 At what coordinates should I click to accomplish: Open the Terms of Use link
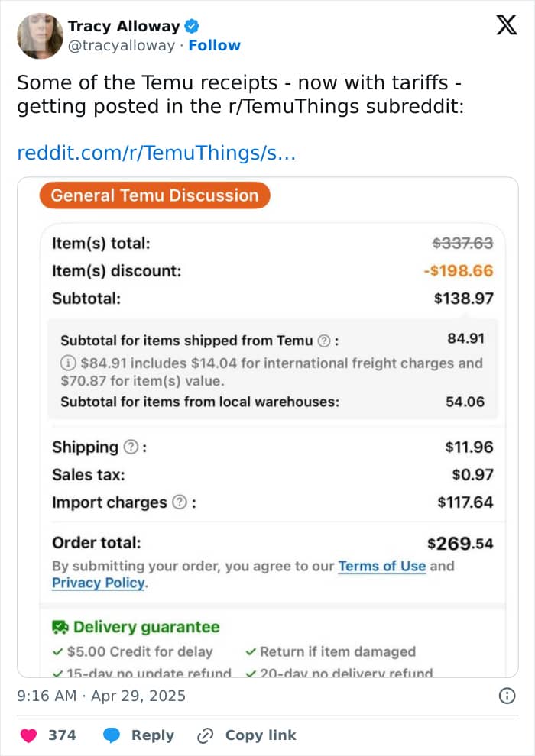pos(381,566)
